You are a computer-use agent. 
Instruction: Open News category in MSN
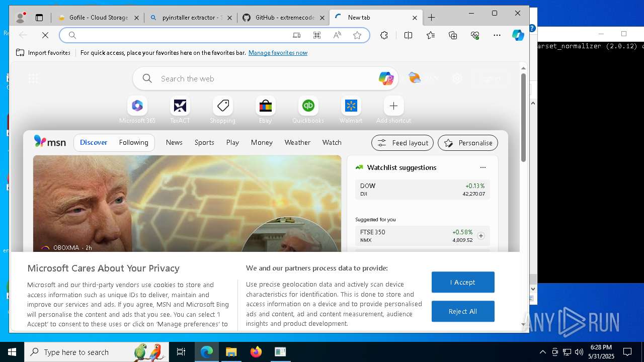[x=174, y=142]
